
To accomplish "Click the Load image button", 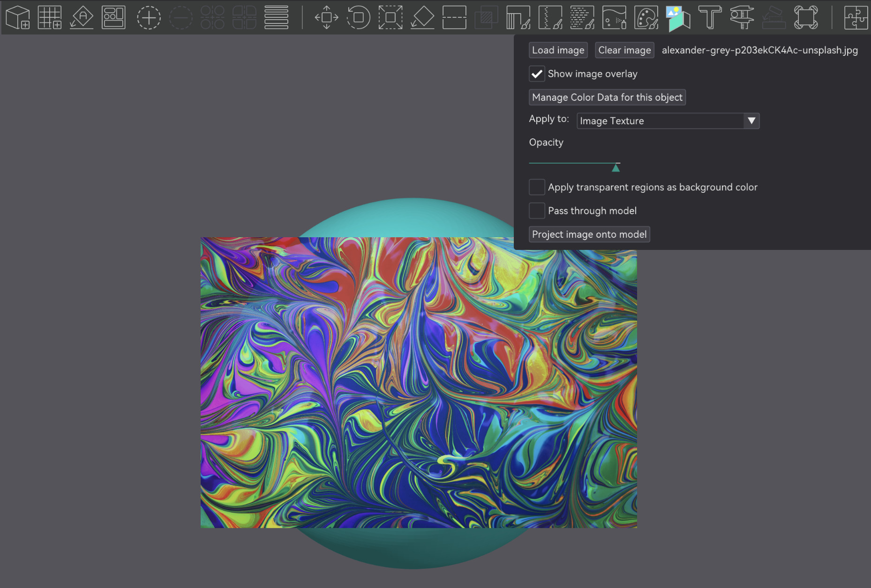I will (x=558, y=50).
